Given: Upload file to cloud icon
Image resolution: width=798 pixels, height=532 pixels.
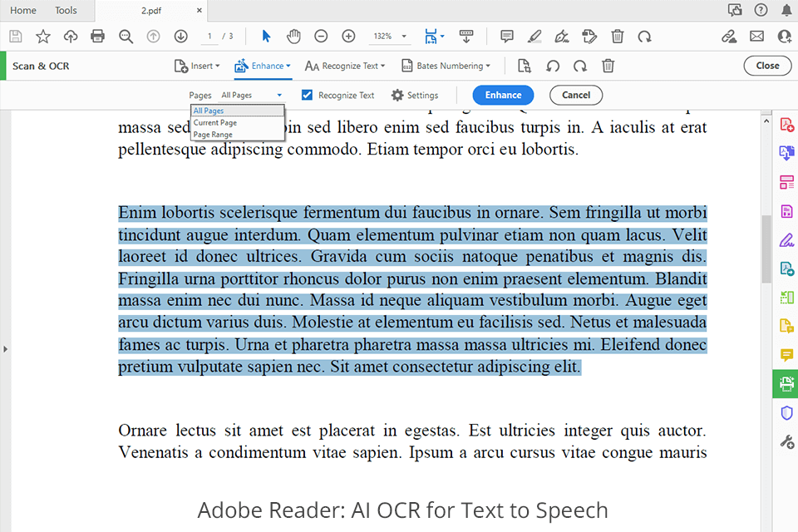Looking at the screenshot, I should [x=70, y=36].
